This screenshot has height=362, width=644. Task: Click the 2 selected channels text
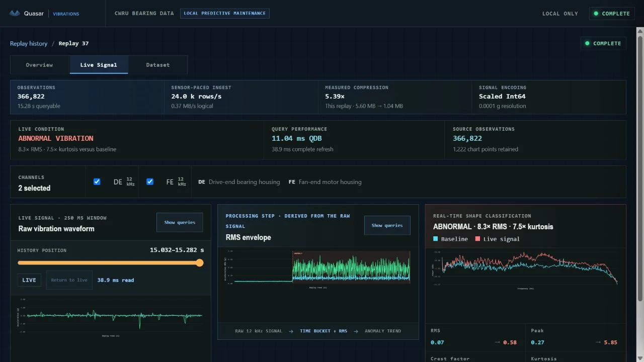click(34, 188)
